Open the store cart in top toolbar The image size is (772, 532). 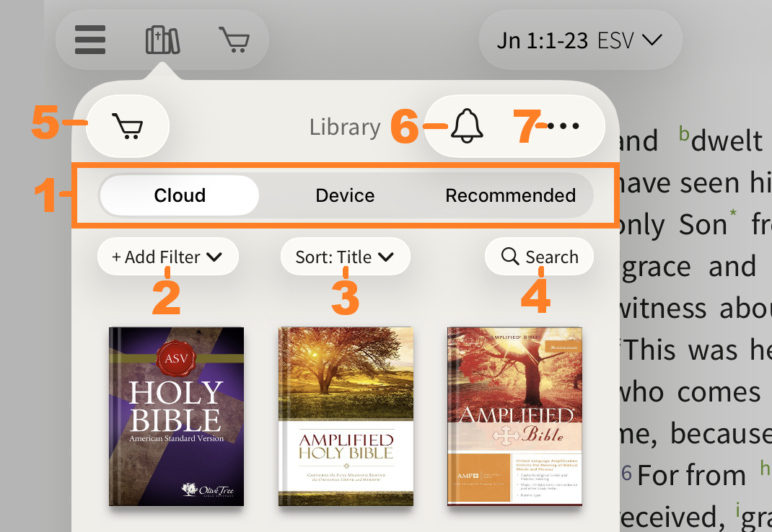coord(234,40)
